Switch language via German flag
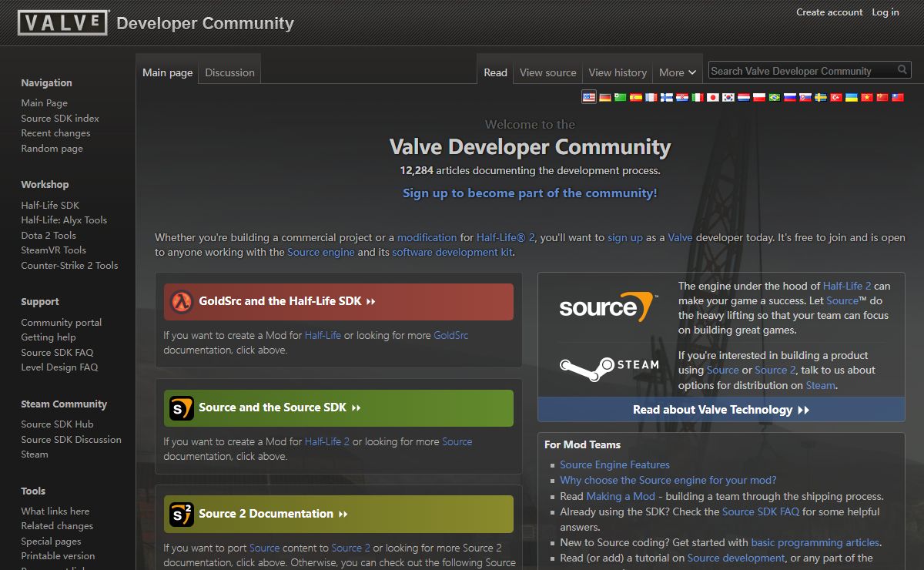 (605, 97)
